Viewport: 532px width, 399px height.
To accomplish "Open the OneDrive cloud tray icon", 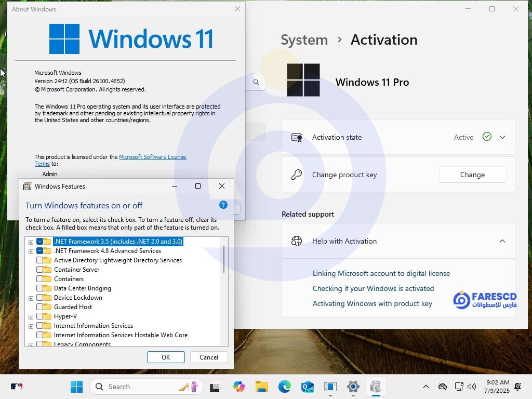I will (x=443, y=387).
